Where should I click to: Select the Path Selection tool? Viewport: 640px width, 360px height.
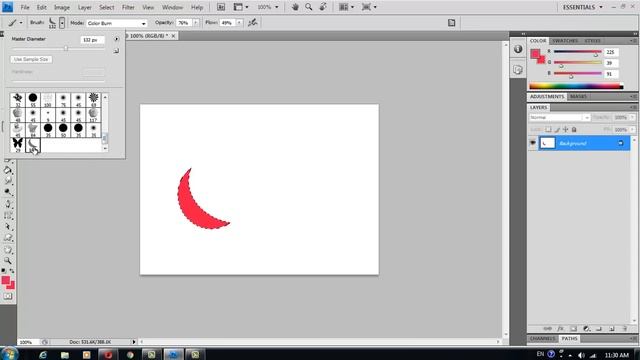pos(8,227)
